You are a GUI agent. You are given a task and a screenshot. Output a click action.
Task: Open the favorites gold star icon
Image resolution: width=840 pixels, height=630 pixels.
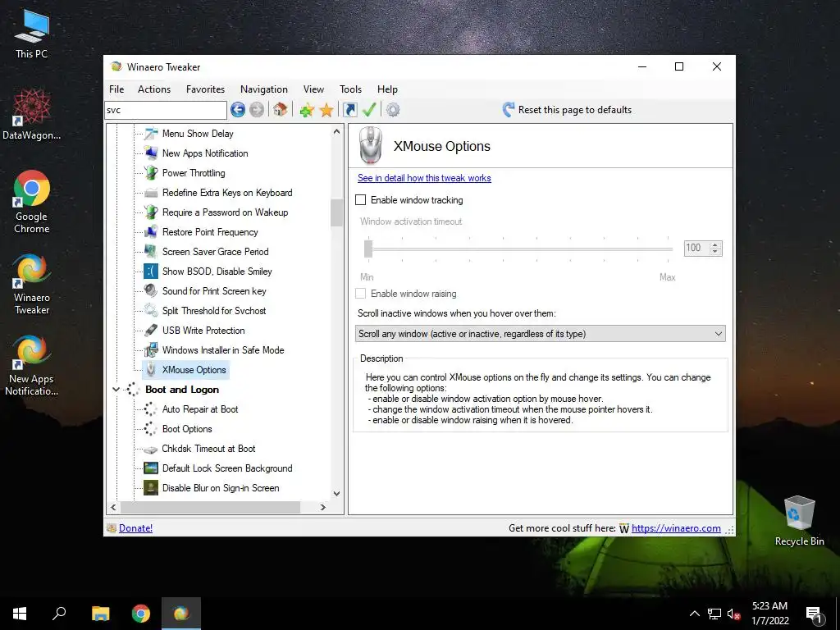click(326, 111)
